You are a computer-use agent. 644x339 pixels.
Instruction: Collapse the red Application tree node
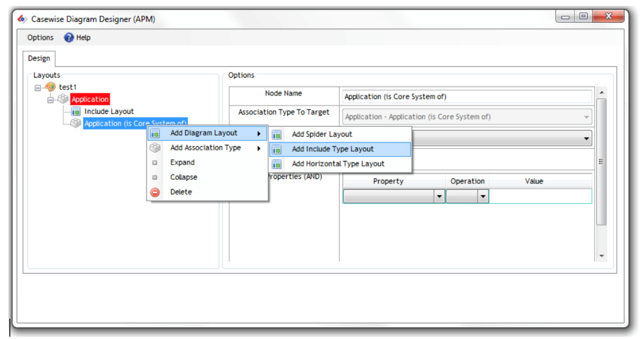pyautogui.click(x=50, y=99)
